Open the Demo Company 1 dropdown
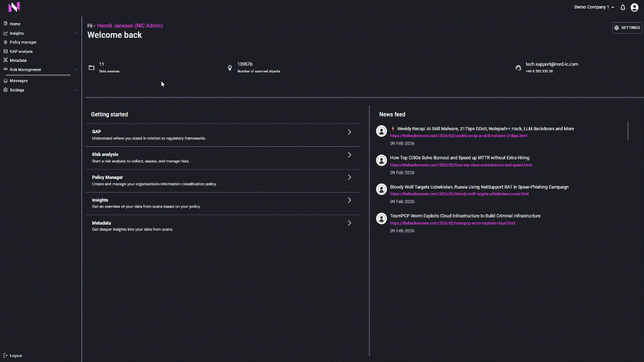The height and width of the screenshot is (362, 644). point(594,8)
